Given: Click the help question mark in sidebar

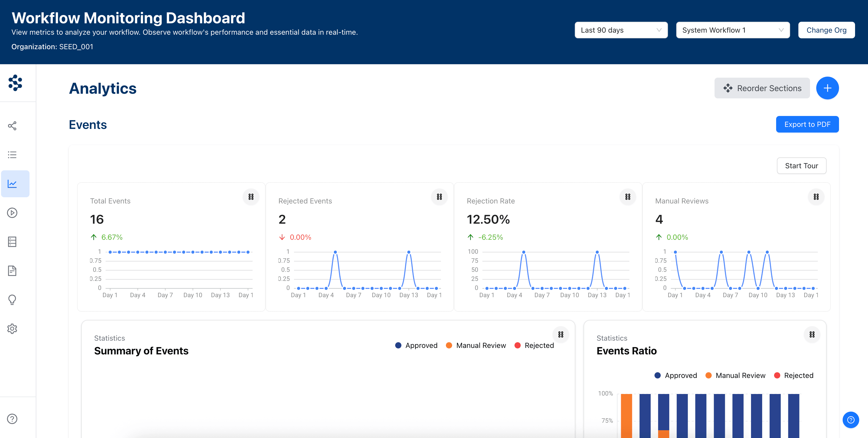Looking at the screenshot, I should coord(12,419).
